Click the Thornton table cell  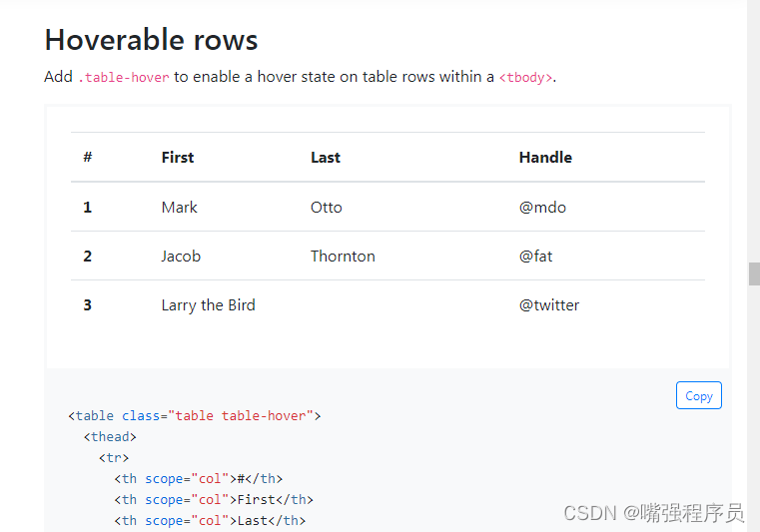tap(343, 256)
